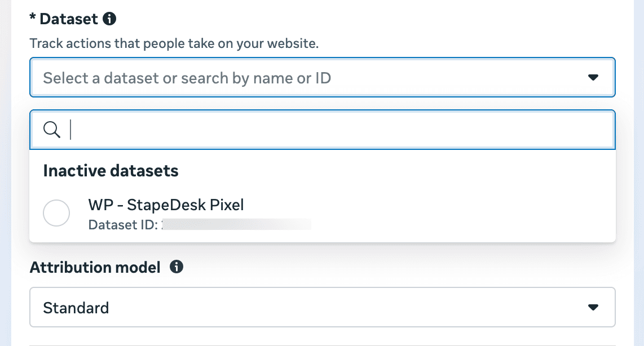Viewport: 644px width, 346px height.
Task: Click the caret on the Standard dropdown
Action: 593,307
